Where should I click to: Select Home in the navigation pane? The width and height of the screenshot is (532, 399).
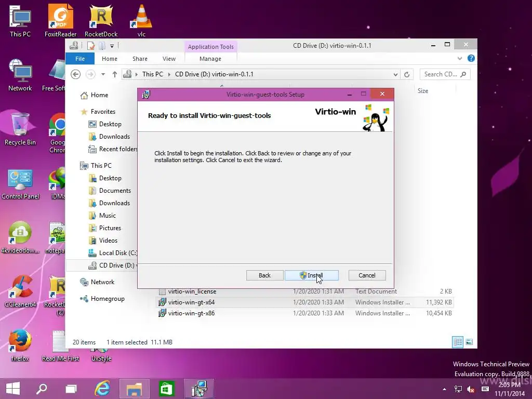[x=99, y=95]
